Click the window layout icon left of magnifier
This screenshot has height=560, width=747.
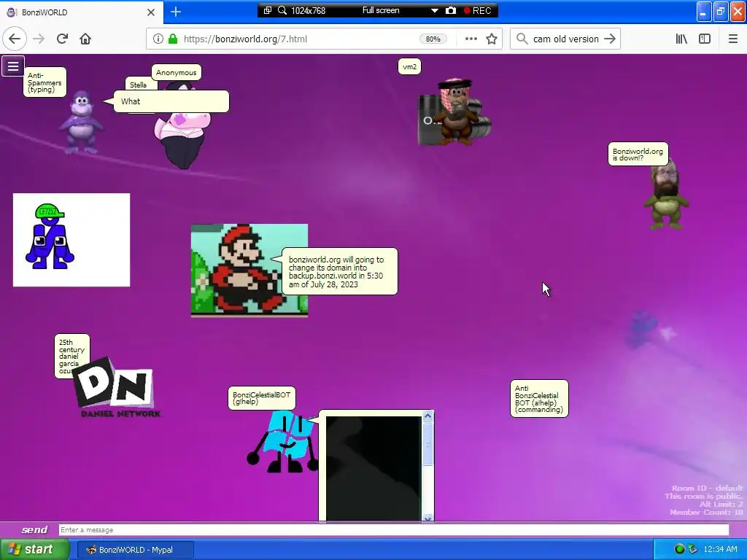pos(268,10)
